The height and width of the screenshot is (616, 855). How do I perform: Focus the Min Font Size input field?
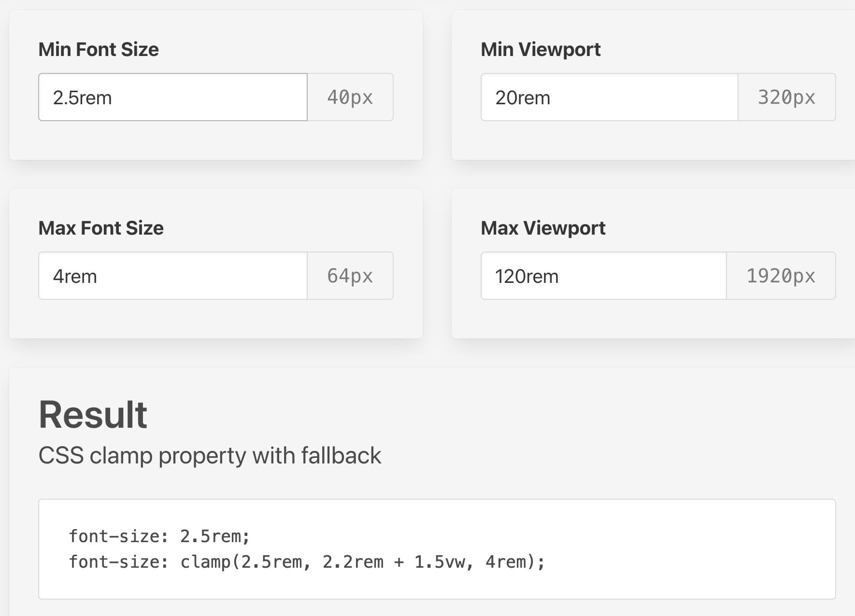[x=173, y=97]
